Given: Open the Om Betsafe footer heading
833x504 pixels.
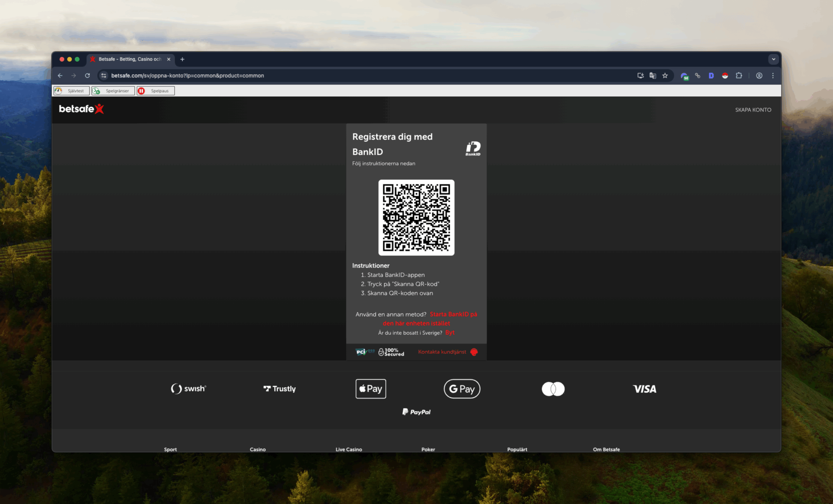Looking at the screenshot, I should click(606, 449).
